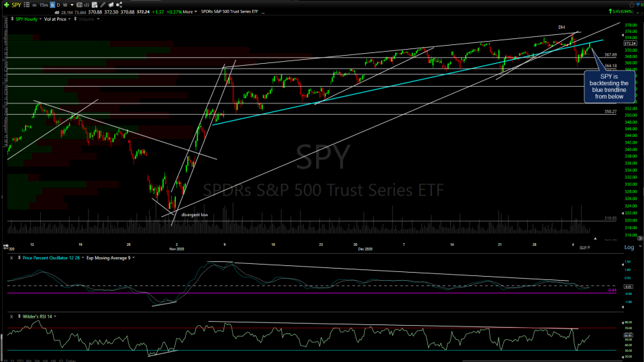Image resolution: width=644 pixels, height=362 pixels.
Task: Click the small arrow marker above date axis right
Action: (595, 238)
